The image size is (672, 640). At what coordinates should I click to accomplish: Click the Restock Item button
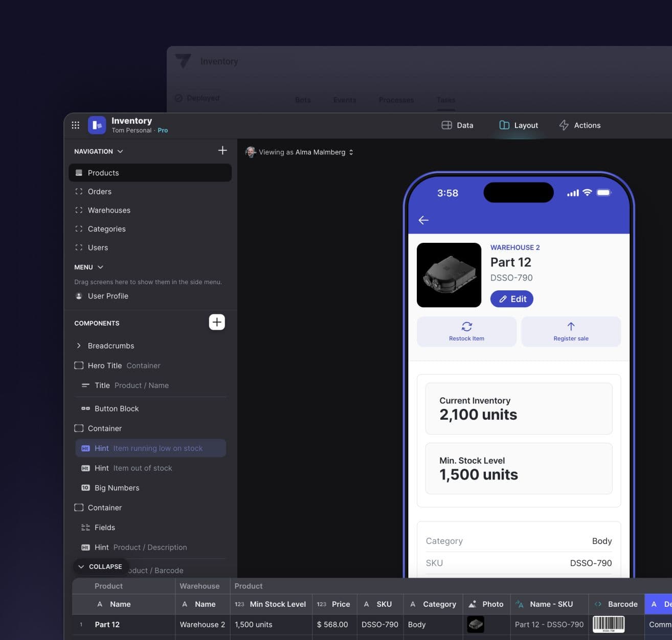pos(466,332)
